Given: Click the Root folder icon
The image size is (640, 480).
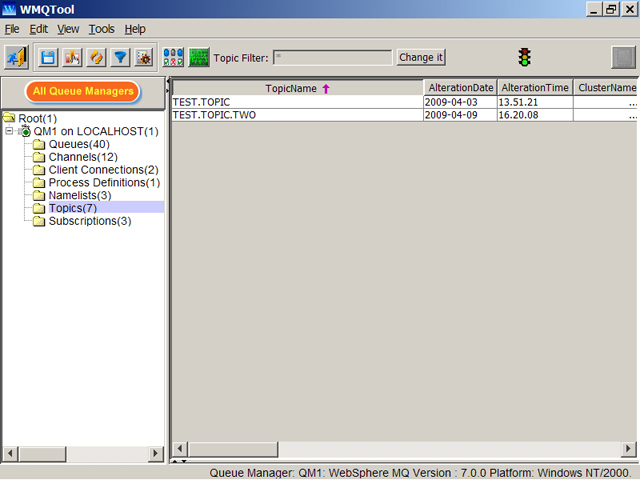Looking at the screenshot, I should (9, 118).
